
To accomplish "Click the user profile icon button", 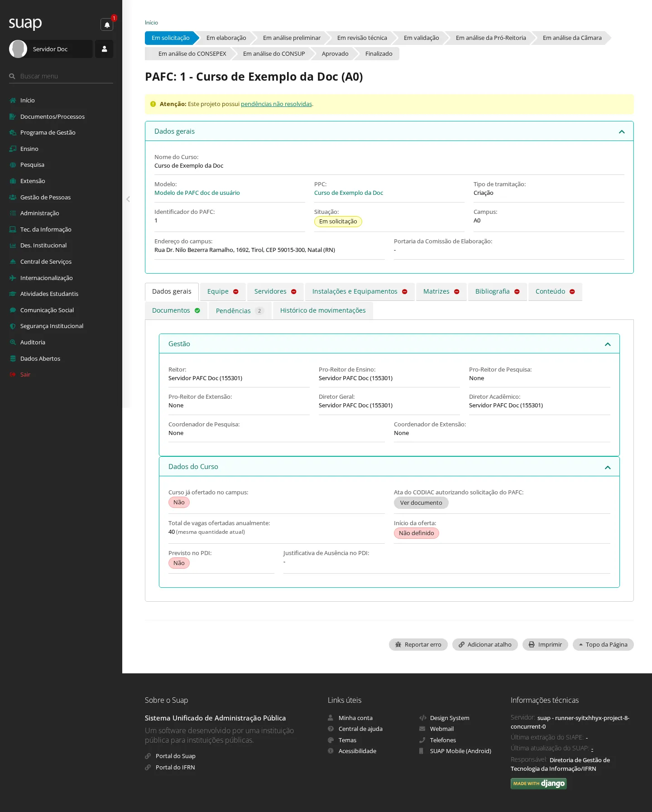I will pyautogui.click(x=104, y=49).
